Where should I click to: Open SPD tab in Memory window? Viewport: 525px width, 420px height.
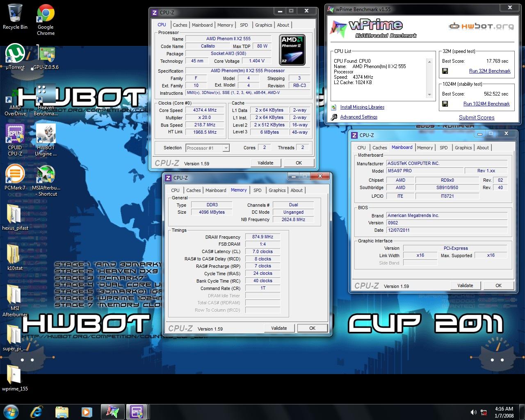point(257,190)
